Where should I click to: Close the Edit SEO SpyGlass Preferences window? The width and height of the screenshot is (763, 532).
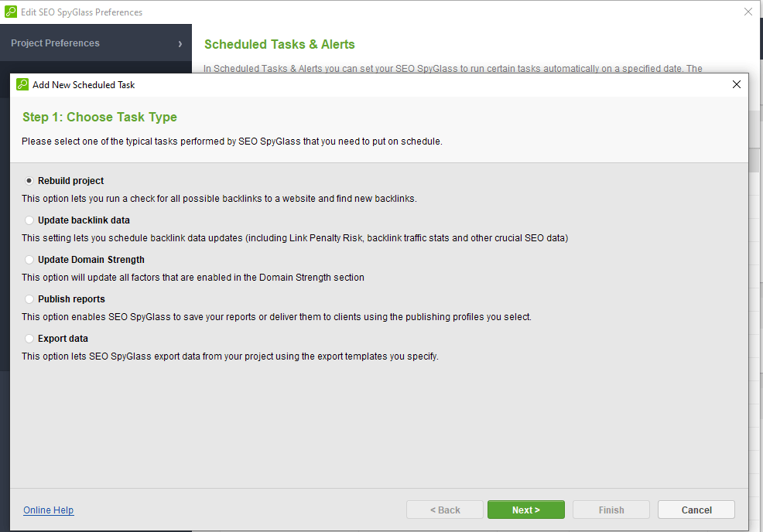coord(748,12)
